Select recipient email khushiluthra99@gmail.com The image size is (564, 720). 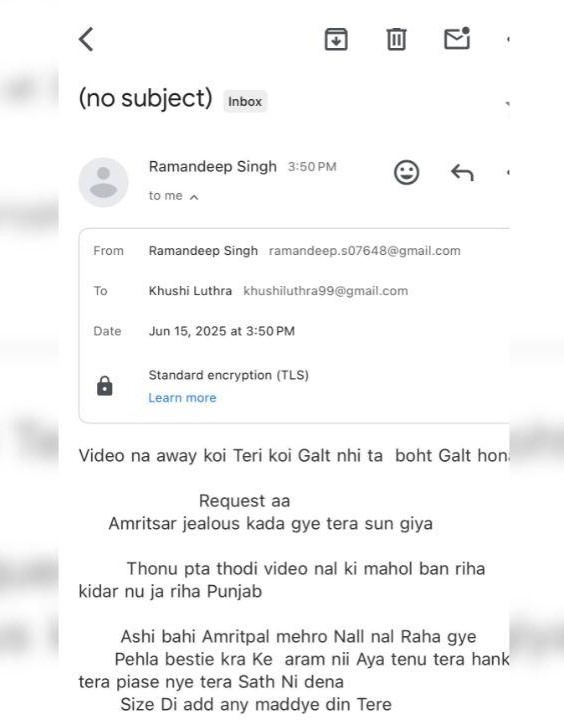(326, 291)
